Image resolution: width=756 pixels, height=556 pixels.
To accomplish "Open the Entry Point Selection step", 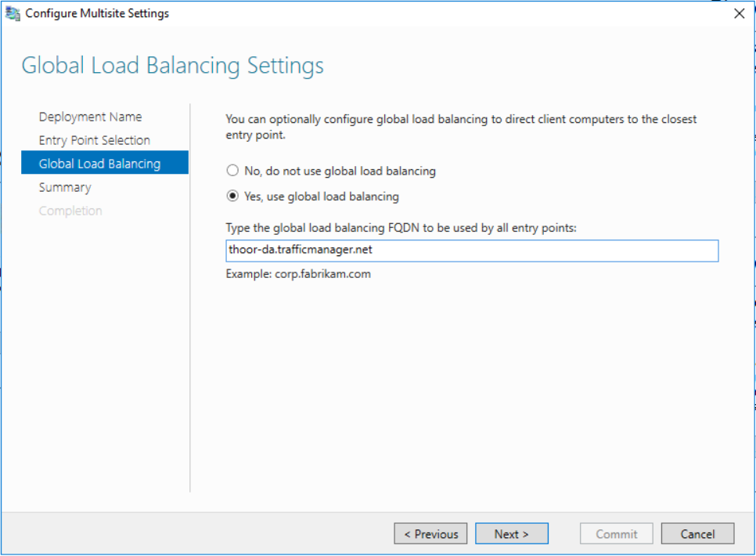I will click(x=95, y=140).
